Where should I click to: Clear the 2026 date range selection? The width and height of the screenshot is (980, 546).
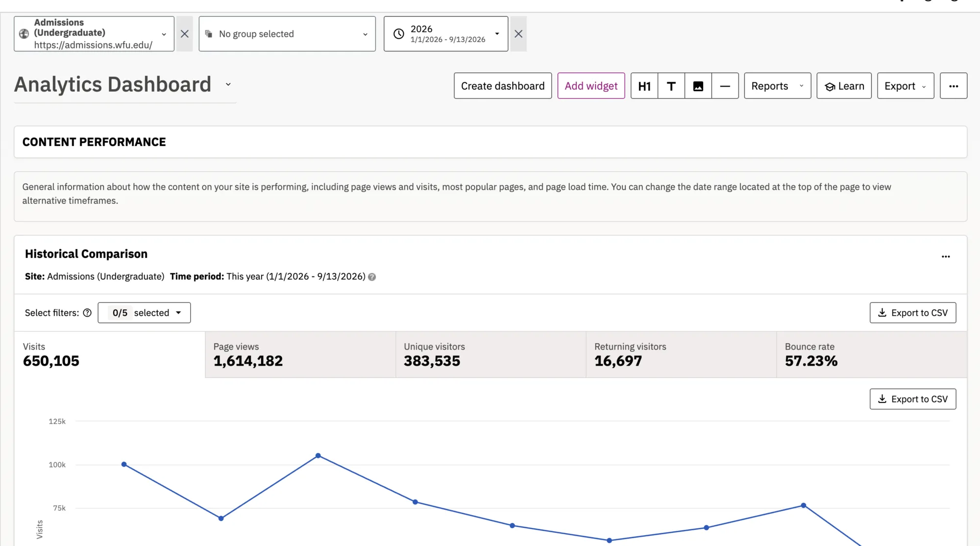518,34
